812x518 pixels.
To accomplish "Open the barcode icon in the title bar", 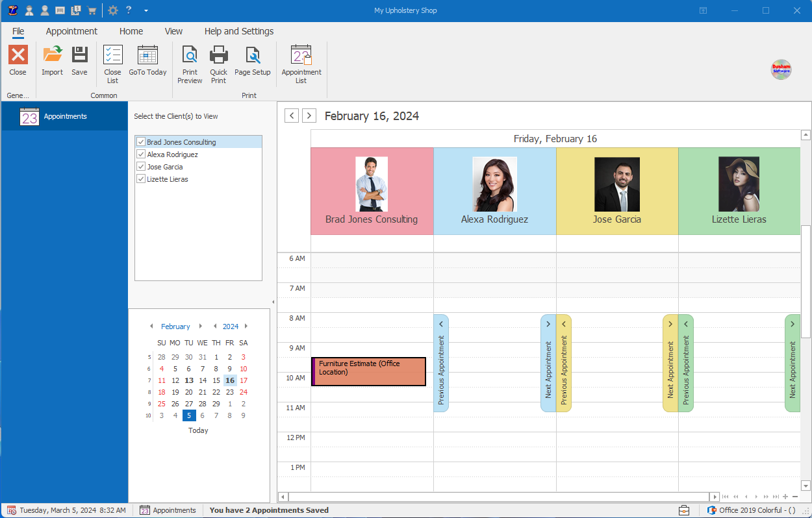I will click(59, 10).
